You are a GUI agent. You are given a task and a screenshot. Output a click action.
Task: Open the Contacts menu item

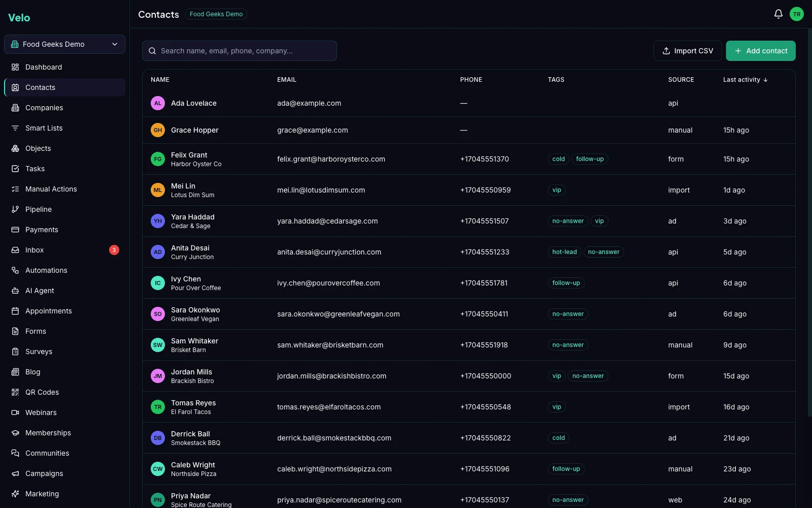pos(64,87)
